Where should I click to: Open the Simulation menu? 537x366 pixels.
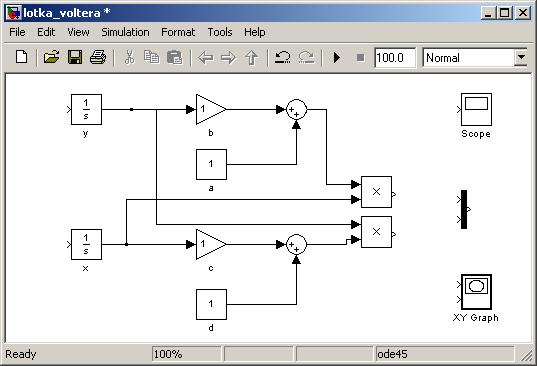coord(125,32)
